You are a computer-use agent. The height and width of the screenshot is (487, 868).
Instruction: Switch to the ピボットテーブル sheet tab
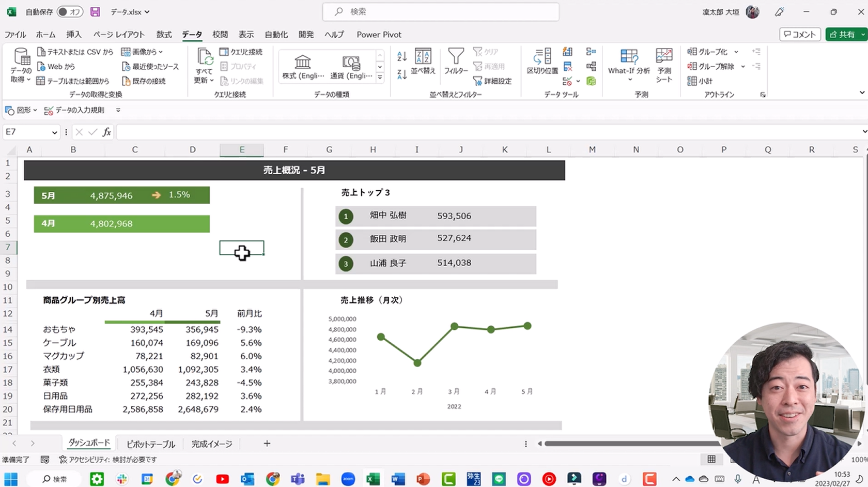[x=151, y=444]
